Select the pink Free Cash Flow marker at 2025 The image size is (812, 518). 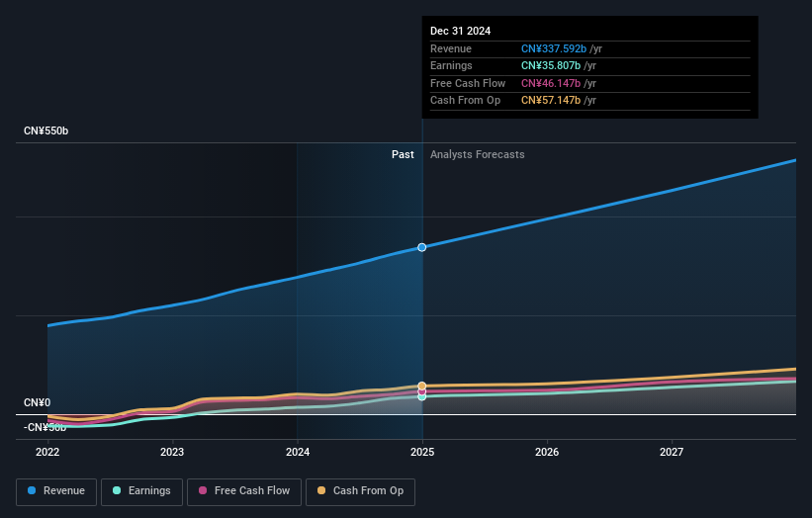point(422,391)
